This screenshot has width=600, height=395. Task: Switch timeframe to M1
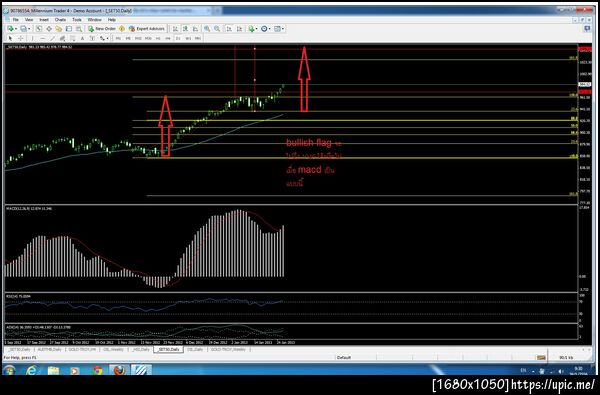[118, 38]
